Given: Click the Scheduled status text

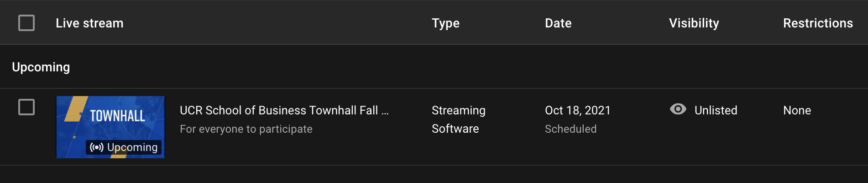Looking at the screenshot, I should coord(570,129).
